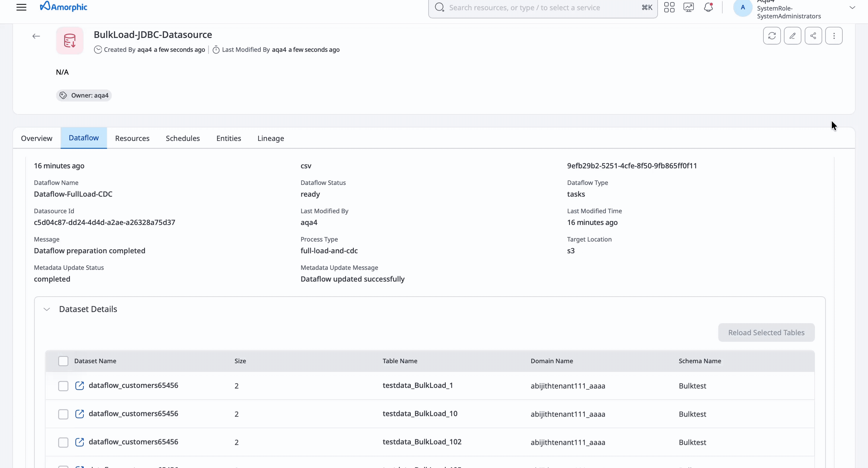Open dataflow_customers65456 link in BulkLoad_102 row
Screen dimensions: 868x468
pyautogui.click(x=134, y=442)
